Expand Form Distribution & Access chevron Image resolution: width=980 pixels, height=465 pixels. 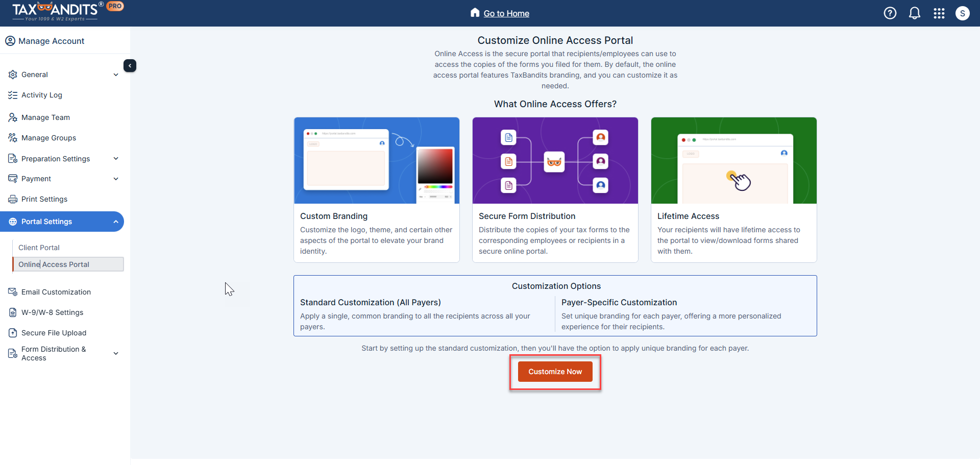(x=116, y=353)
